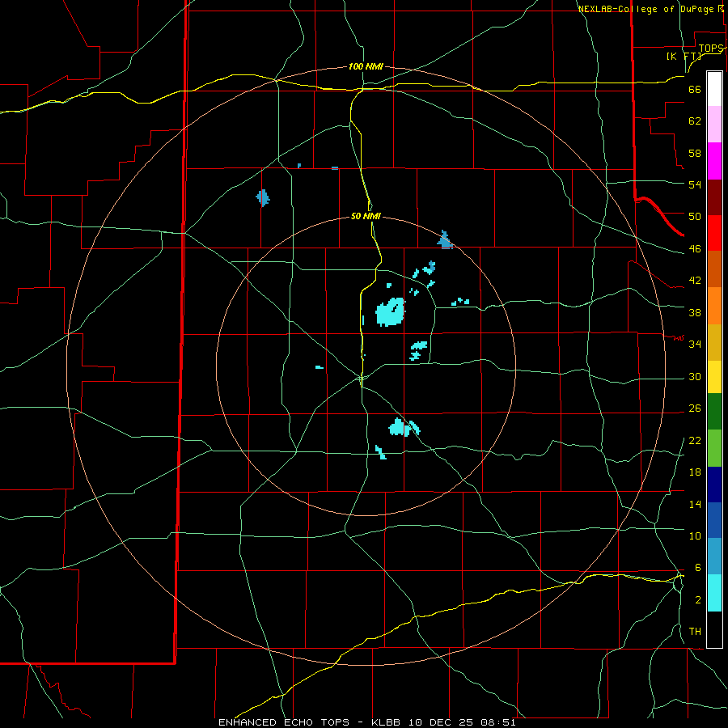Click the cyan legend swatch
The height and width of the screenshot is (728, 728).
coord(714,593)
